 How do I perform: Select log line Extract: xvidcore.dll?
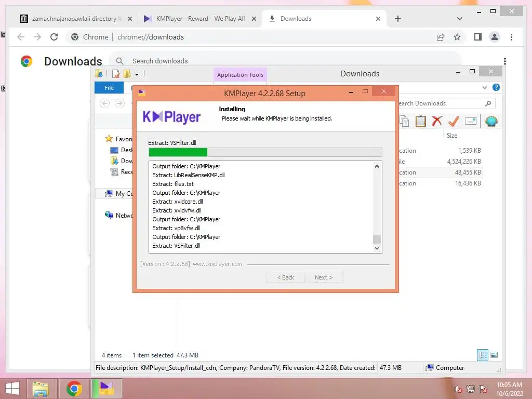pyautogui.click(x=178, y=202)
